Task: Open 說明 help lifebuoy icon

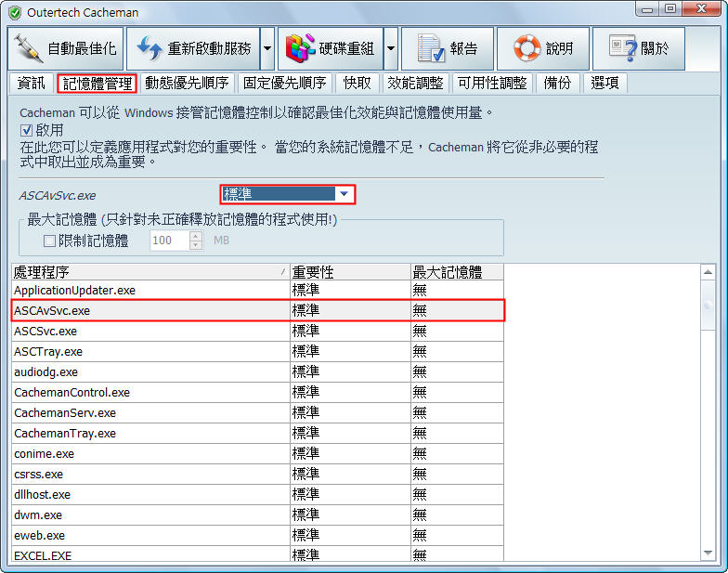Action: 526,47
